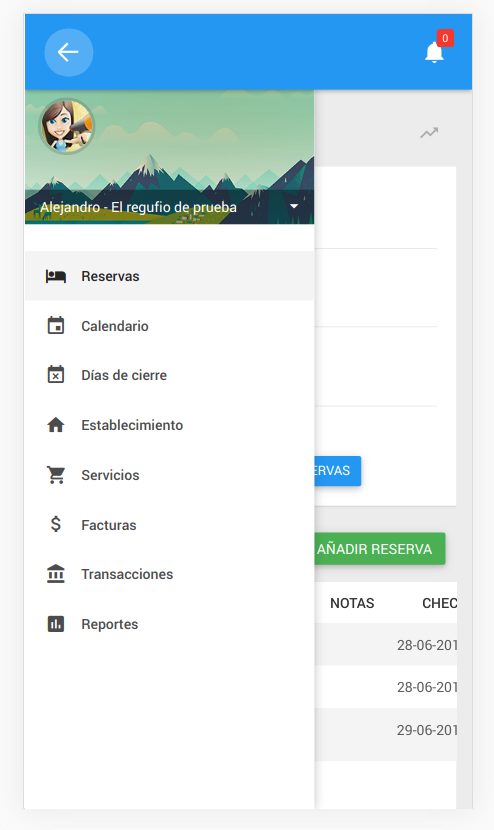Open the notifications bell
This screenshot has width=494, height=830.
434,52
